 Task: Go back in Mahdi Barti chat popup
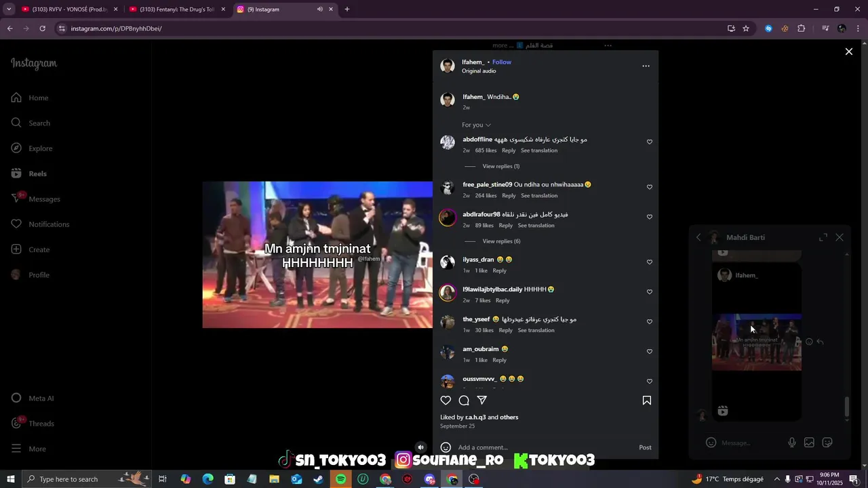(698, 237)
